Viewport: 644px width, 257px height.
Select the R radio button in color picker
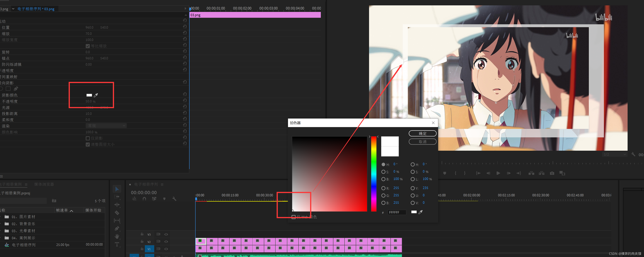[x=383, y=188]
